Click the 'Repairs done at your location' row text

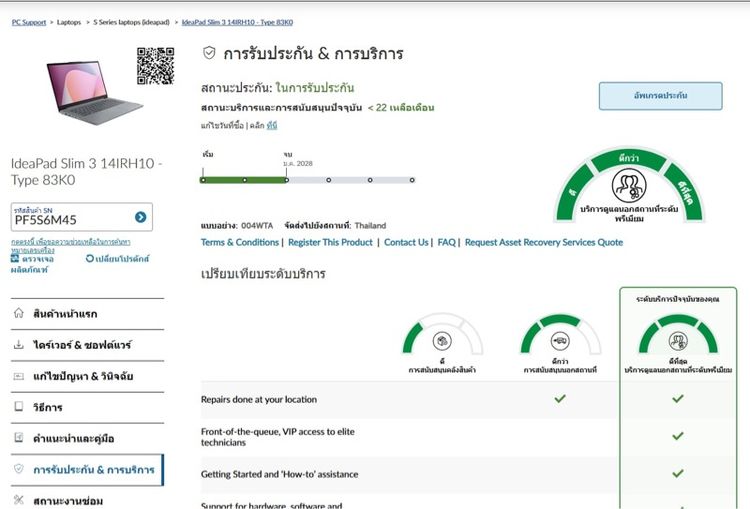pyautogui.click(x=259, y=399)
